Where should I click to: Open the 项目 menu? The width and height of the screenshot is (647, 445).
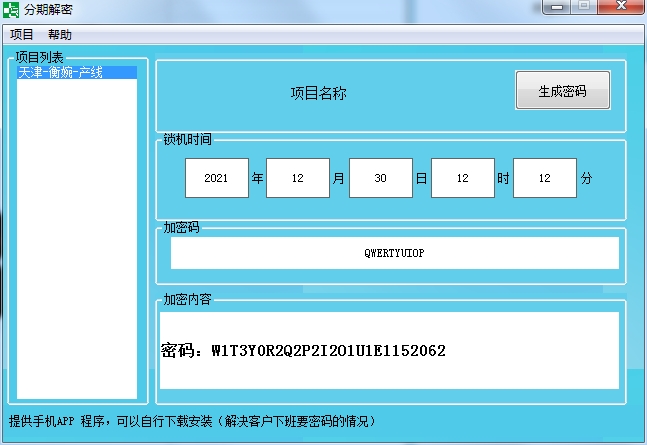21,34
